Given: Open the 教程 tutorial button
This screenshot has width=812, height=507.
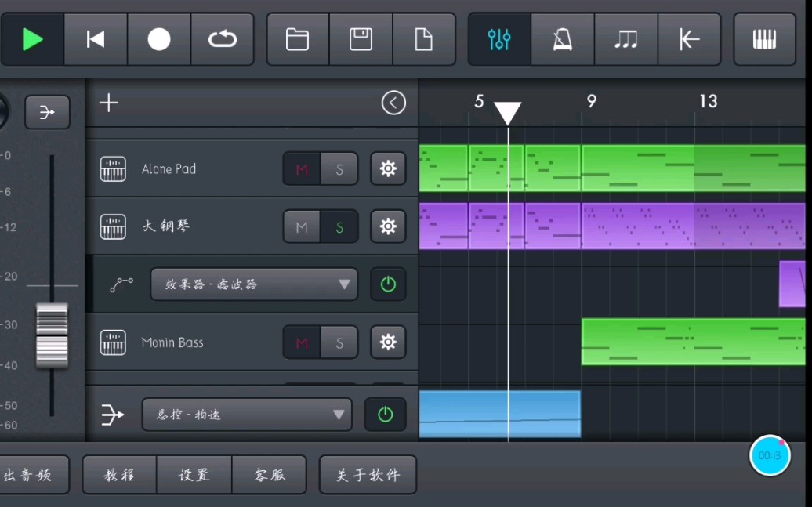Looking at the screenshot, I should tap(120, 475).
